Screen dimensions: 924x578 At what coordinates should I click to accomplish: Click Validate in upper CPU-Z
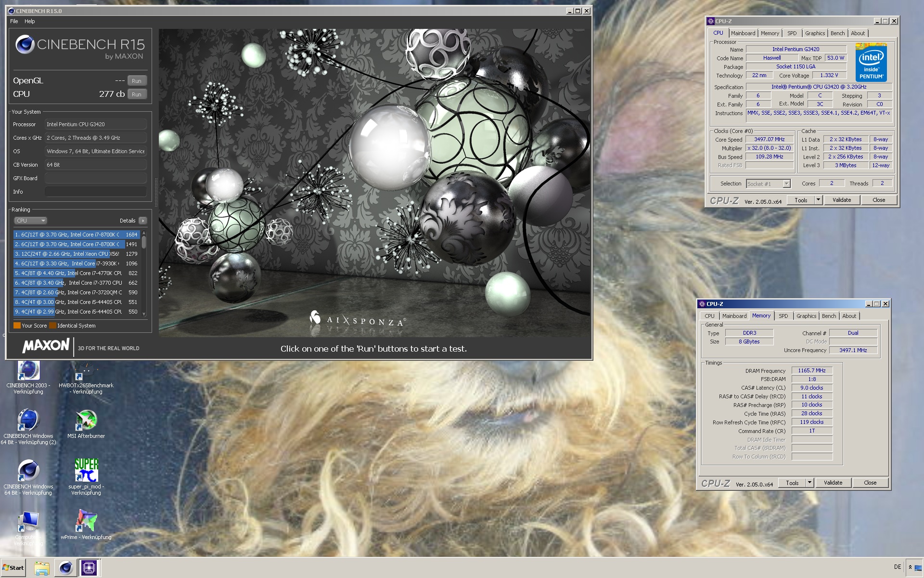tap(842, 200)
